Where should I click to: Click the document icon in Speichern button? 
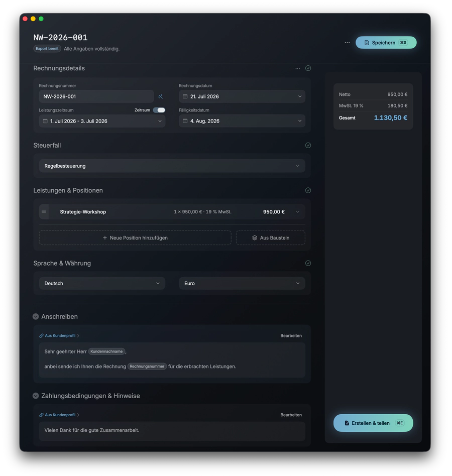tap(367, 43)
